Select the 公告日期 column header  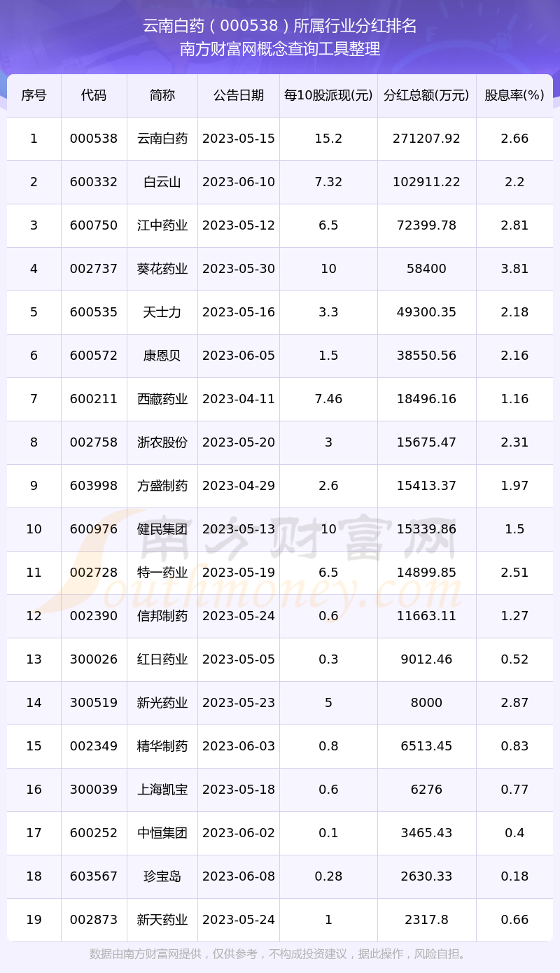coord(239,95)
